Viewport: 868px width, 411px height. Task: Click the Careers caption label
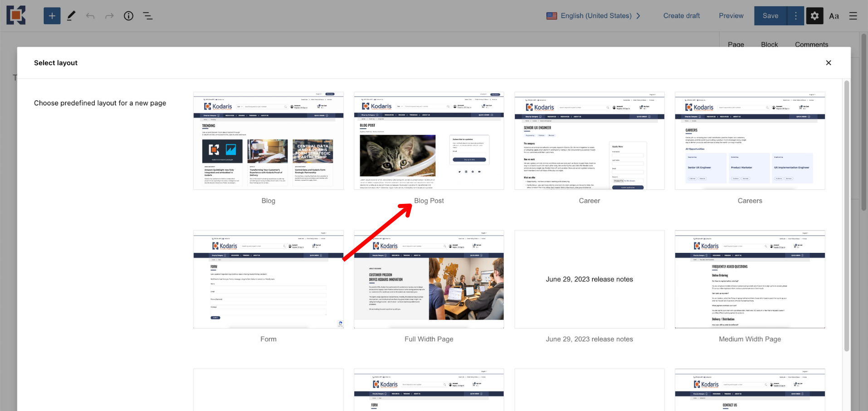pyautogui.click(x=750, y=201)
